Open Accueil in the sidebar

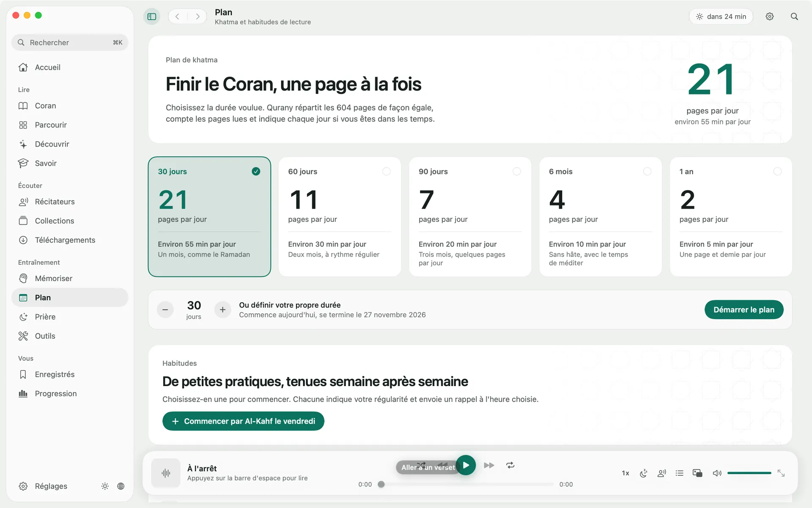pos(70,67)
